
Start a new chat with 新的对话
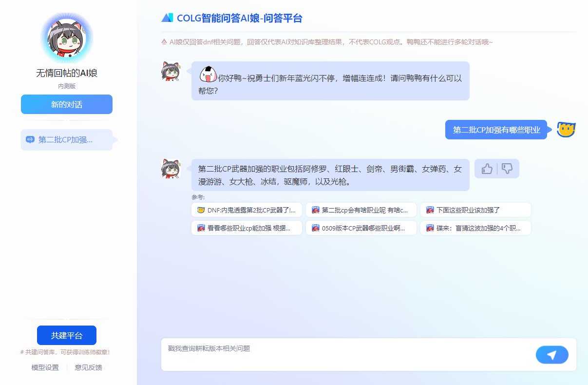(67, 104)
